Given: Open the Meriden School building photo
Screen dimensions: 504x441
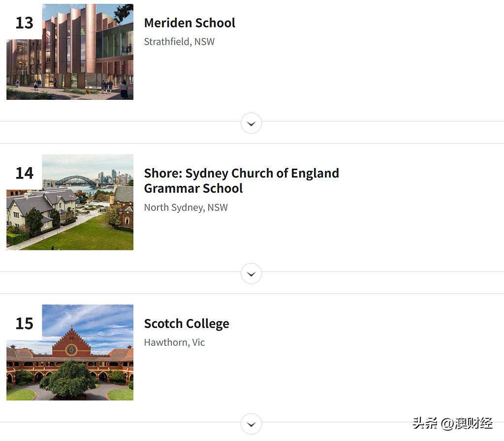Looking at the screenshot, I should click(70, 52).
